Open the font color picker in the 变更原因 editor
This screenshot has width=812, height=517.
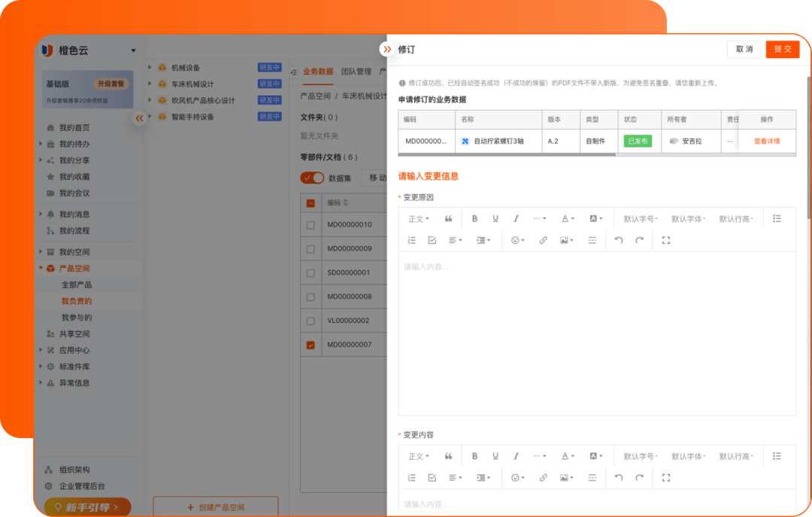point(568,219)
